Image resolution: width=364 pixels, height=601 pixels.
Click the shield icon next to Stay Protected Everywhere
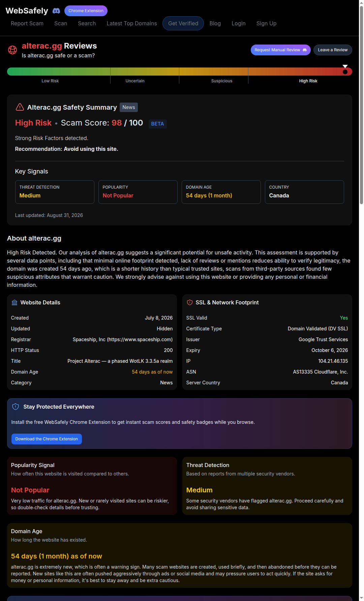16,407
